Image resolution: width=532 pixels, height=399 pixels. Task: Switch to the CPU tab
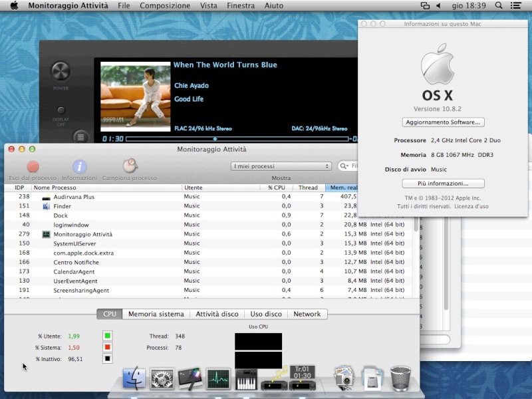[x=110, y=314]
